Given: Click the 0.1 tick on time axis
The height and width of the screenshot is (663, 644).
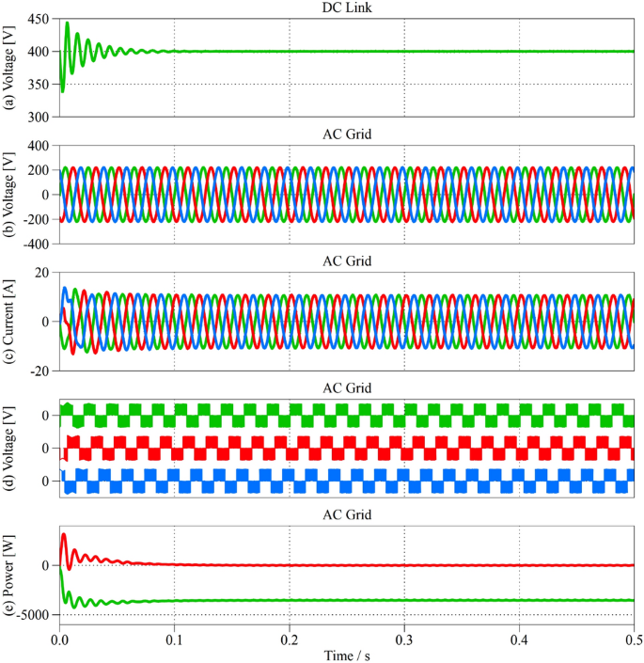Looking at the screenshot, I should click(174, 637).
